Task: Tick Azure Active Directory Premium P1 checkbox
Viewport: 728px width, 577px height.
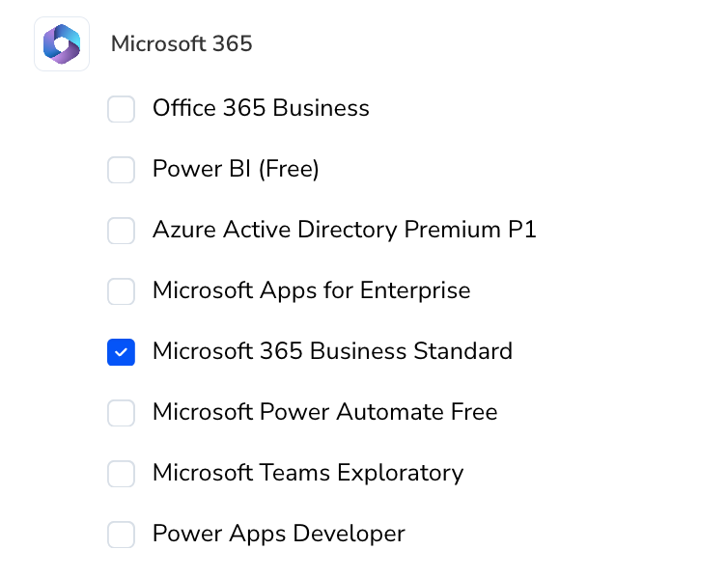Action: tap(122, 231)
